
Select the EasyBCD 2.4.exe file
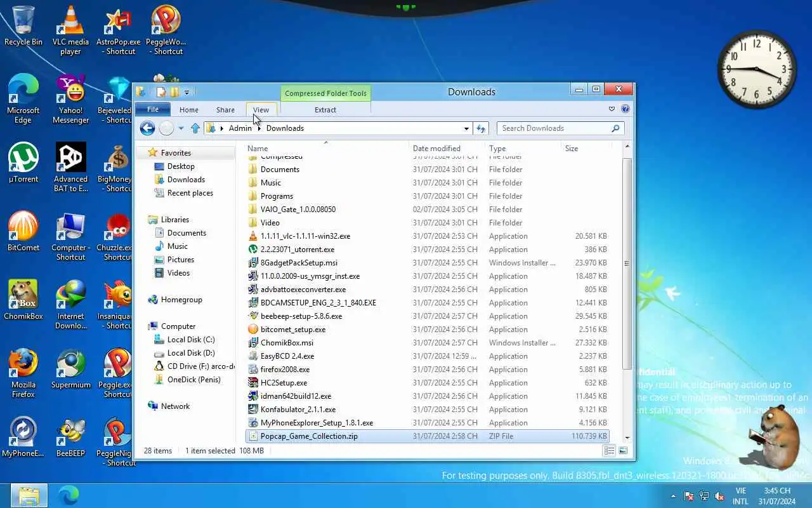pyautogui.click(x=427, y=356)
